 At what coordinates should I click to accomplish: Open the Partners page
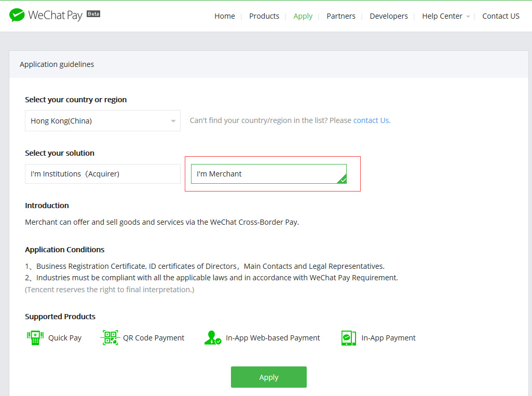coord(341,16)
